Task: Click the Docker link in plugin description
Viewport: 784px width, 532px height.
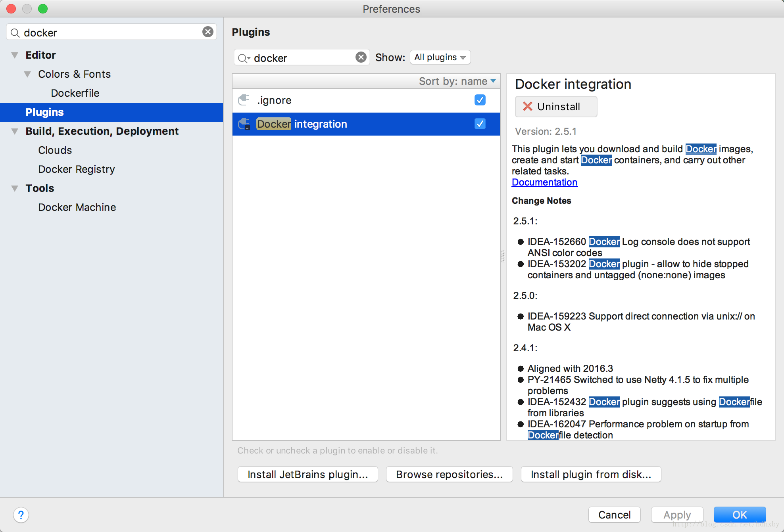Action: [x=701, y=149]
